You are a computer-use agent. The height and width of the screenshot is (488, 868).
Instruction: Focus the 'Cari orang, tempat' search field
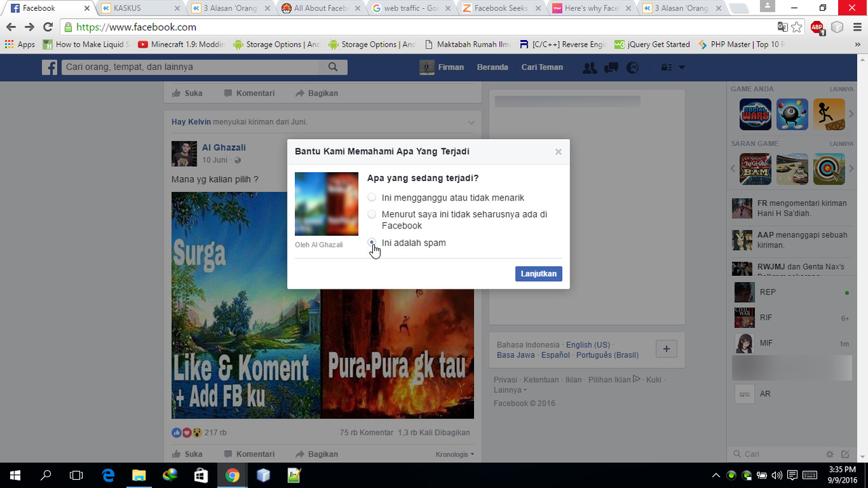point(190,67)
